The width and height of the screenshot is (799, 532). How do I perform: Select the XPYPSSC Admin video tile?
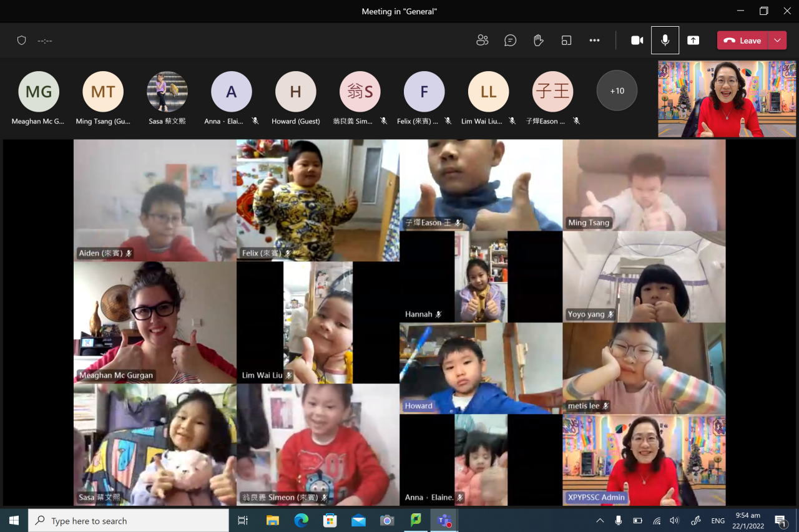[644, 460]
